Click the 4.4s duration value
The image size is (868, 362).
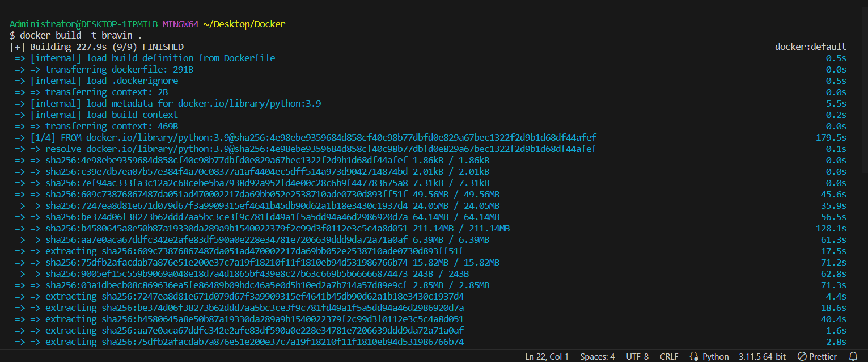(x=836, y=296)
